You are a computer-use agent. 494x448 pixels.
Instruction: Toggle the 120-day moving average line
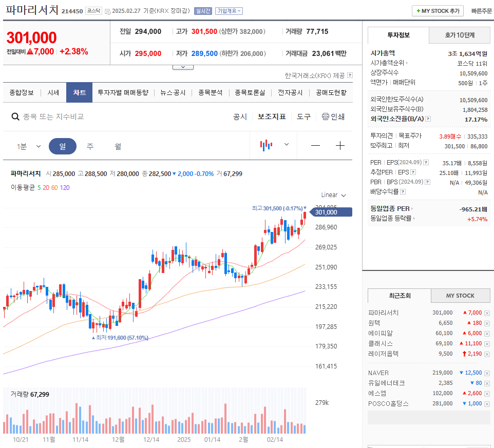coord(65,188)
